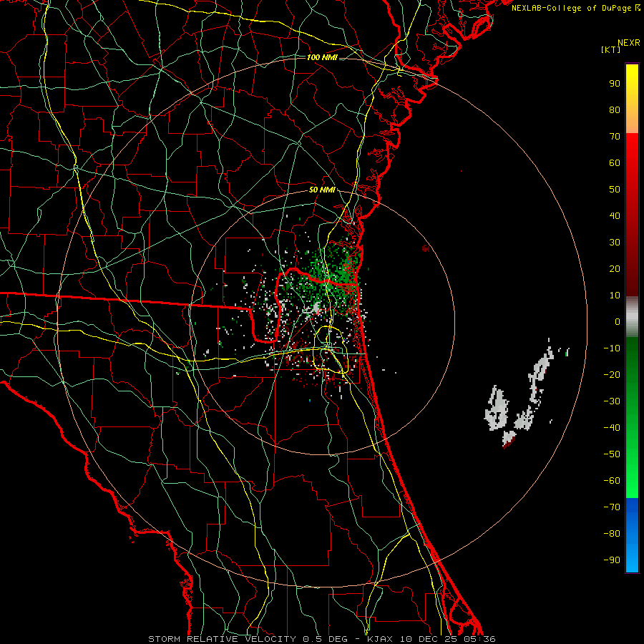This screenshot has width=644, height=644.
Task: Click the 30 value on the velocity scale
Action: tap(615, 243)
